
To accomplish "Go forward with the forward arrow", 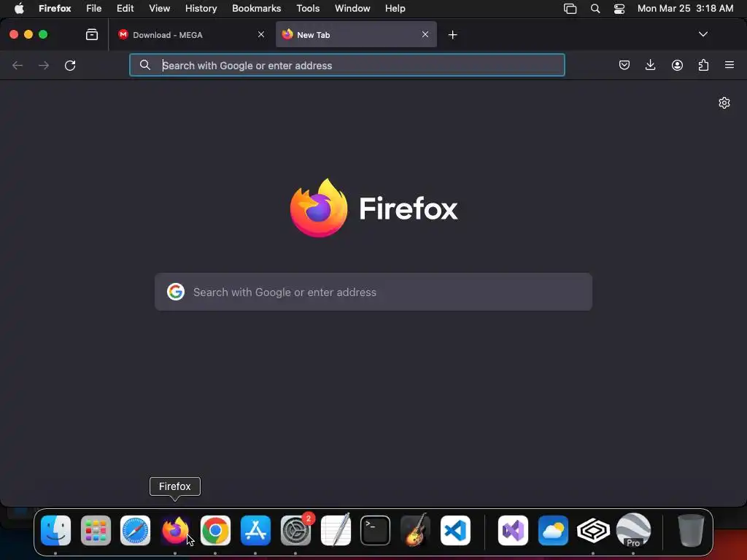I will pos(44,65).
